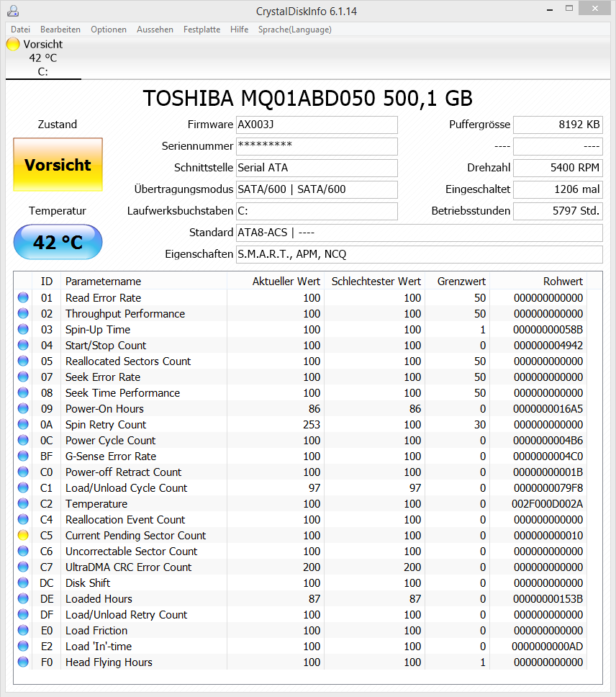Click blue status icon for Throughput Performance
This screenshot has width=616, height=697.
(x=23, y=313)
